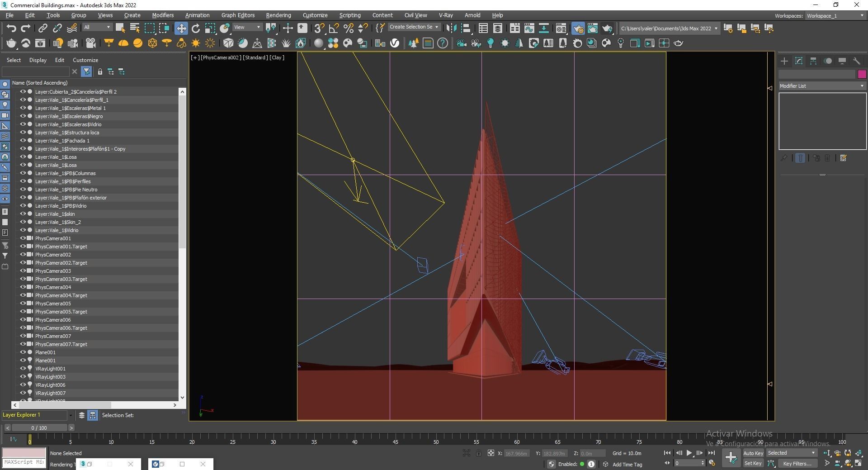Expand the Modifier List dropdown
Viewport: 868px width, 470px height.
(822, 86)
